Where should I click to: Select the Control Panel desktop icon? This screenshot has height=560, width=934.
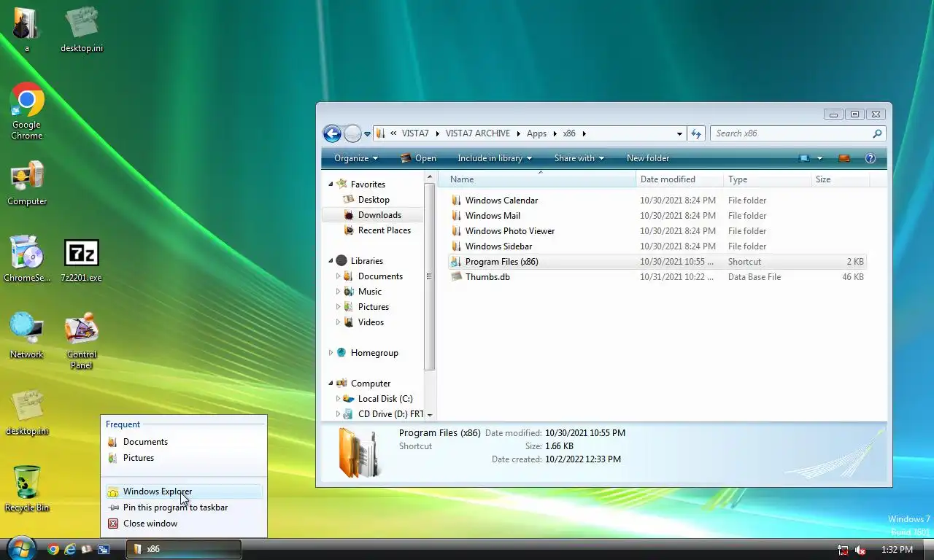pyautogui.click(x=82, y=341)
